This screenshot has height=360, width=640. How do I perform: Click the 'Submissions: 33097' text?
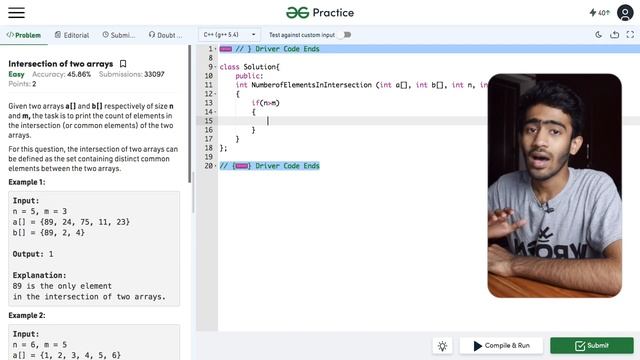tap(131, 74)
